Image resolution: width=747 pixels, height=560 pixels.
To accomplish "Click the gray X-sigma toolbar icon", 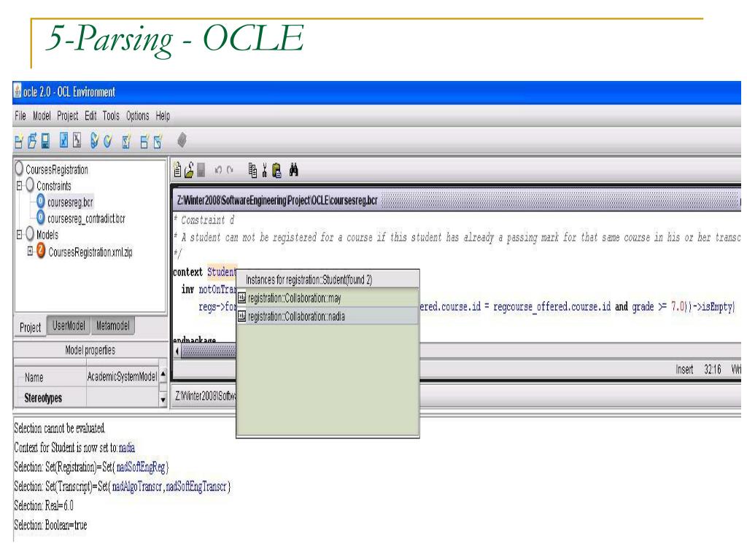I will (x=77, y=141).
